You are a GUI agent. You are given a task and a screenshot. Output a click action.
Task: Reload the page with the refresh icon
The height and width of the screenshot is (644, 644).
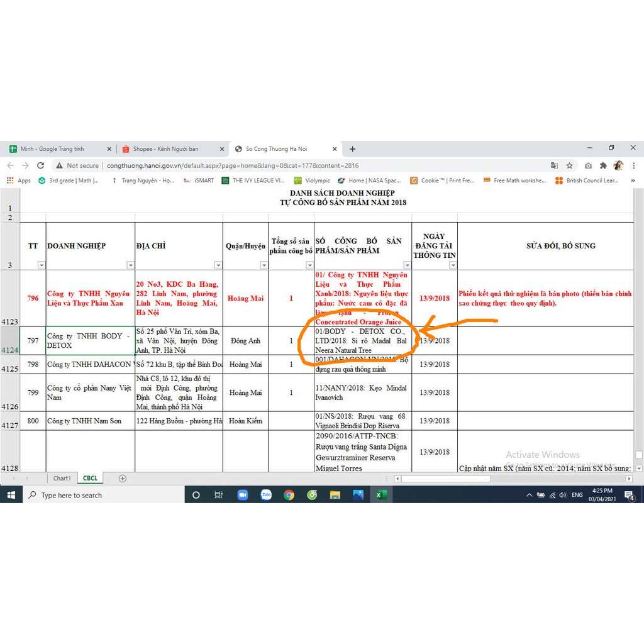pyautogui.click(x=41, y=165)
